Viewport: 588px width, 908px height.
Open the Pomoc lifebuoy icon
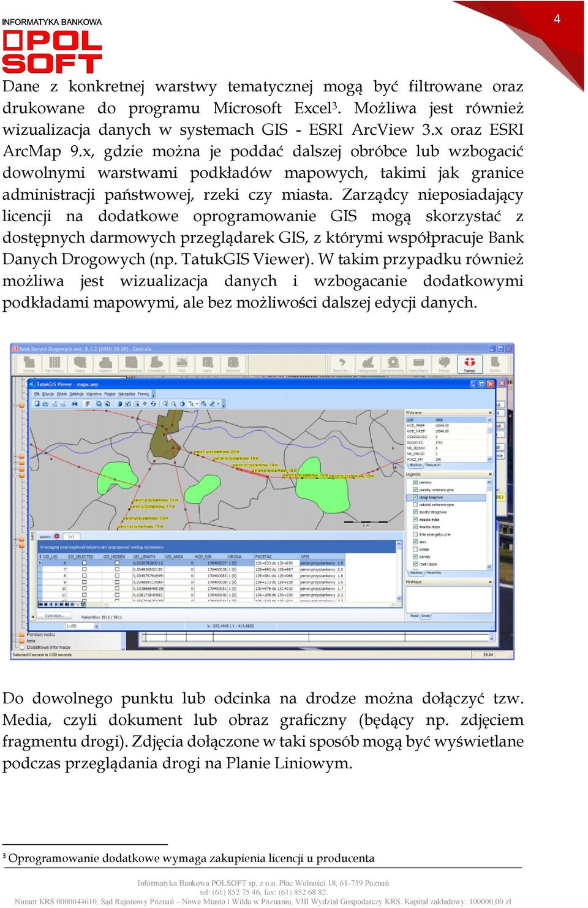coord(470,364)
